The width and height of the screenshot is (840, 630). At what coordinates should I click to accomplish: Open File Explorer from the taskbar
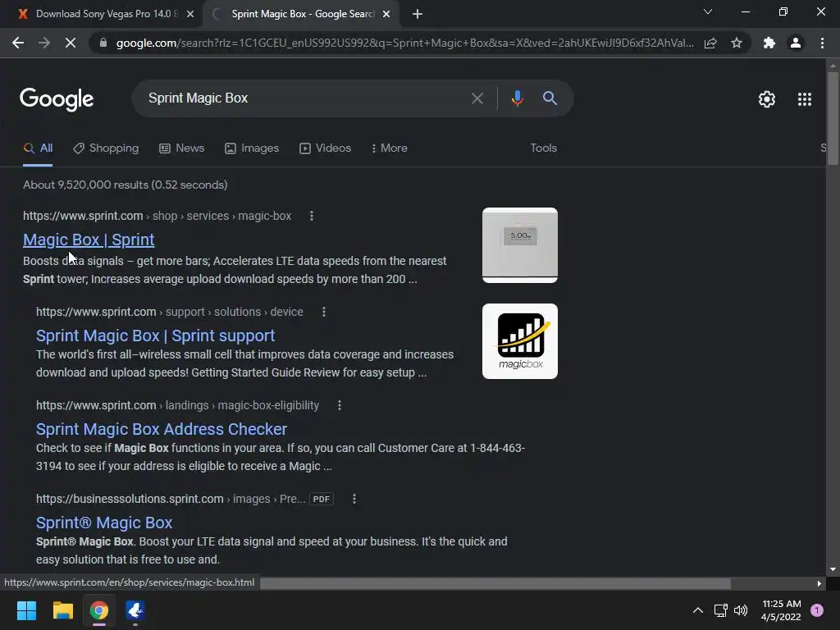[x=62, y=610]
